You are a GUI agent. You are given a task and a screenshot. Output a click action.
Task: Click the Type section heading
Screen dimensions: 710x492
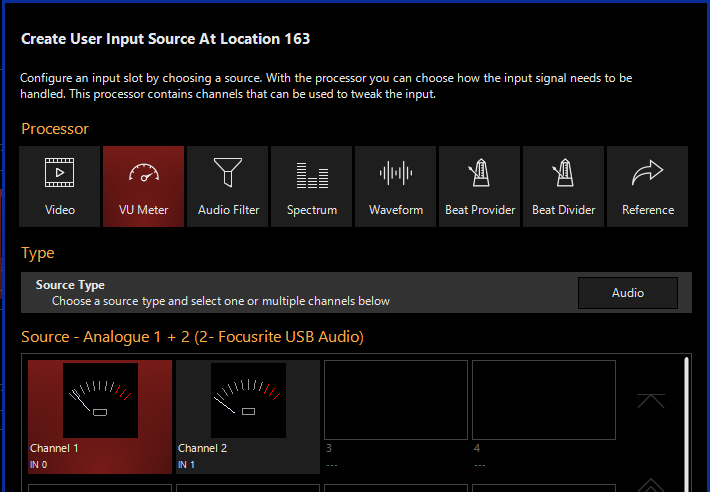38,253
